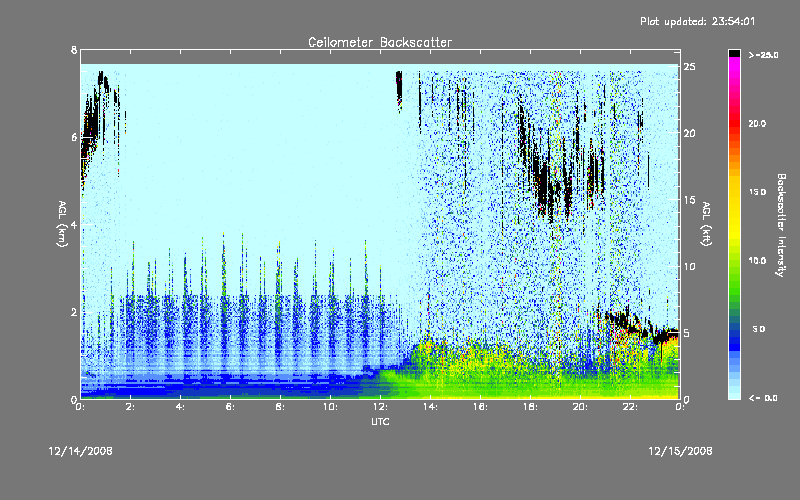Screen dimensions: 800x500
Task: Click the 10 kft tick on right axis
Action: (689, 266)
